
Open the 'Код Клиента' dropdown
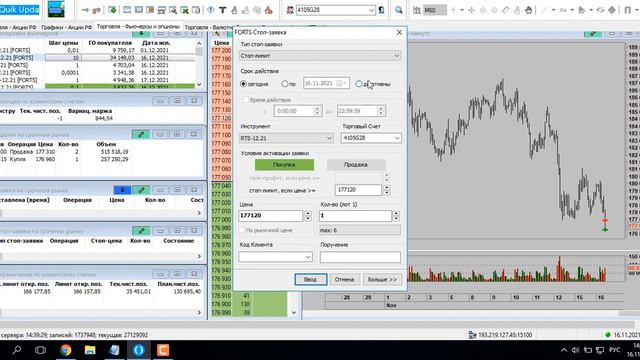(276, 256)
